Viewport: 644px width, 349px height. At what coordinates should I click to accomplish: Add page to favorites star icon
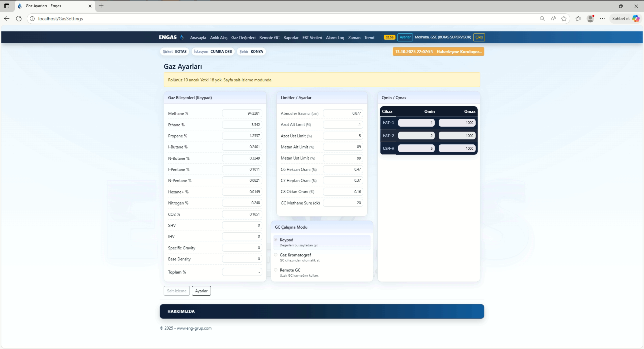(564, 18)
